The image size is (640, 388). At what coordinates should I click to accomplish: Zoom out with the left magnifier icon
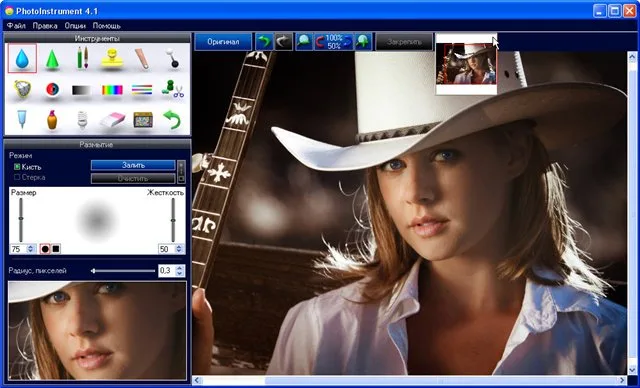(304, 42)
